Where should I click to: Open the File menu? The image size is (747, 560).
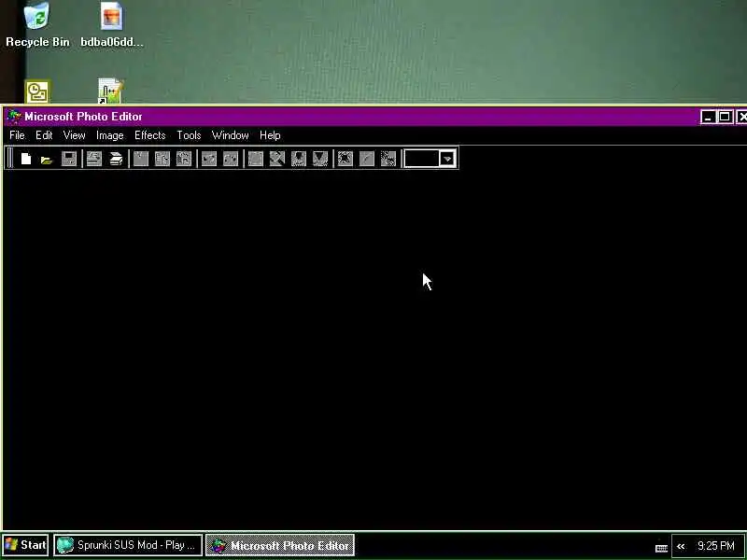tap(17, 135)
